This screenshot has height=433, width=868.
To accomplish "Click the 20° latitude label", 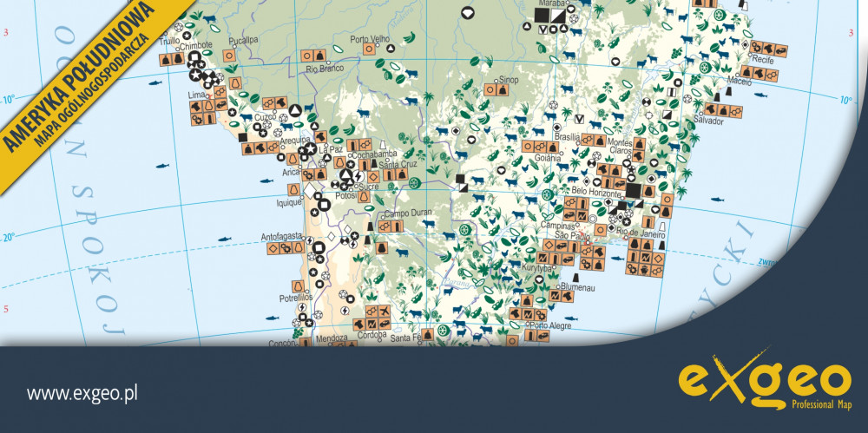I will [7, 238].
